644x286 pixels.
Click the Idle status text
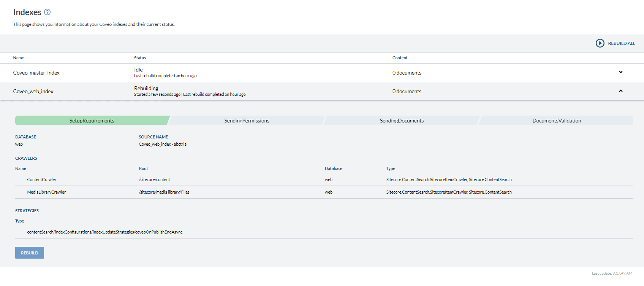coord(138,70)
